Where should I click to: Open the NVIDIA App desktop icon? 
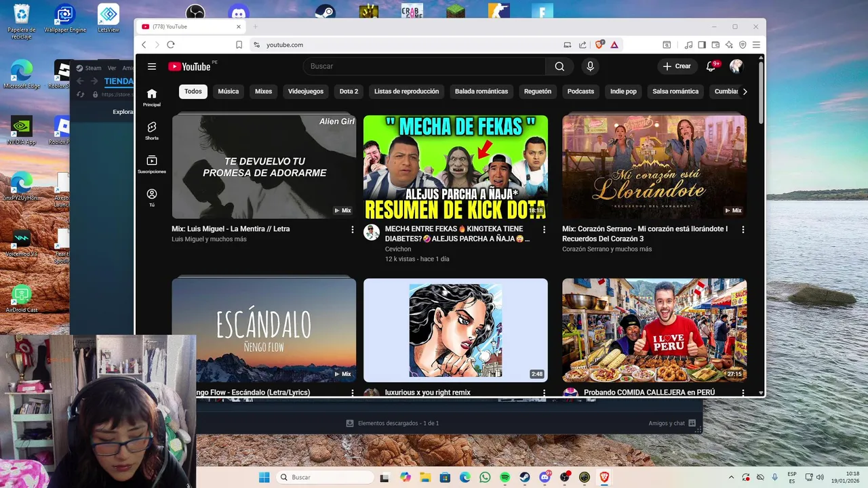tap(22, 130)
